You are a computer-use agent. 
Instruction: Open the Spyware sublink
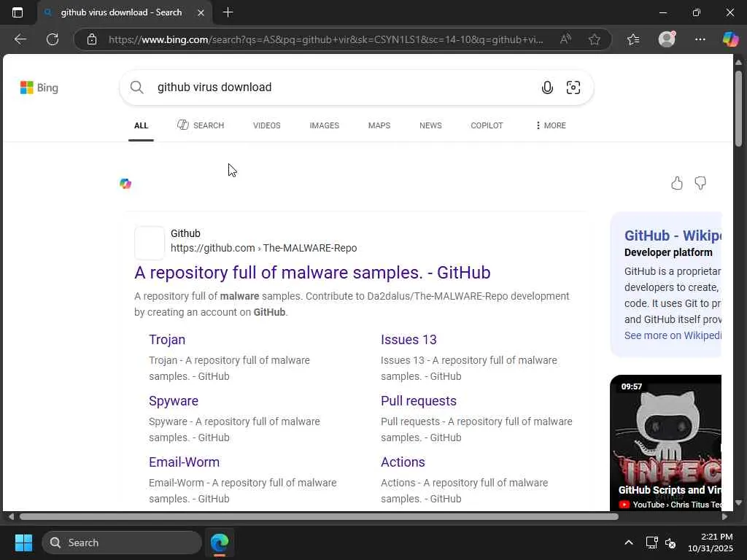pos(174,401)
